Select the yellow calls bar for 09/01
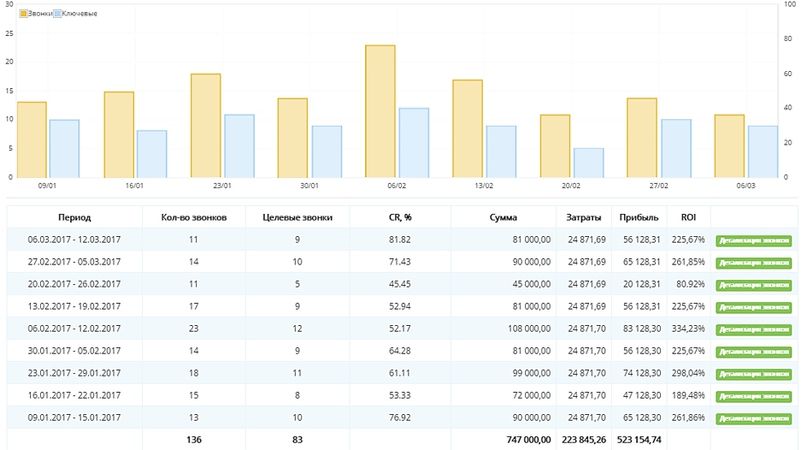The image size is (807, 450). [x=32, y=140]
